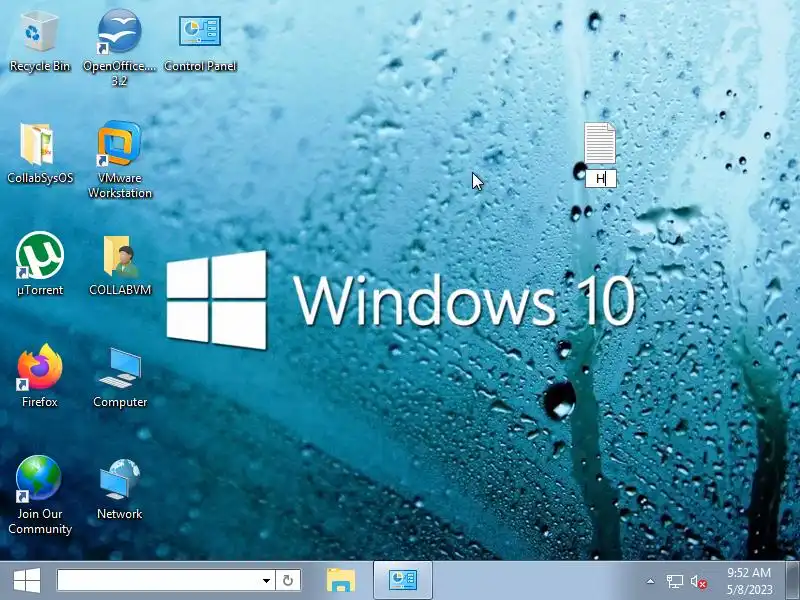Click the Join Our Community label text
This screenshot has height=600, width=800.
(x=40, y=521)
